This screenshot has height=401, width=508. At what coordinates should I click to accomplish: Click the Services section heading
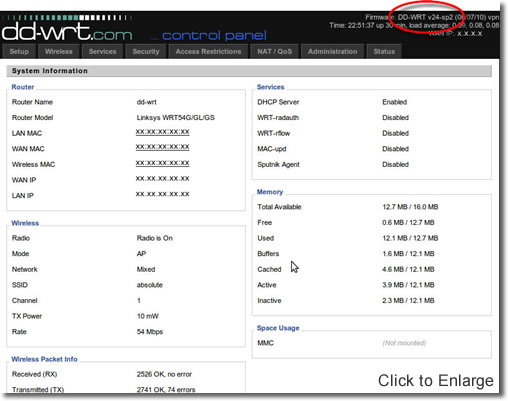[270, 87]
